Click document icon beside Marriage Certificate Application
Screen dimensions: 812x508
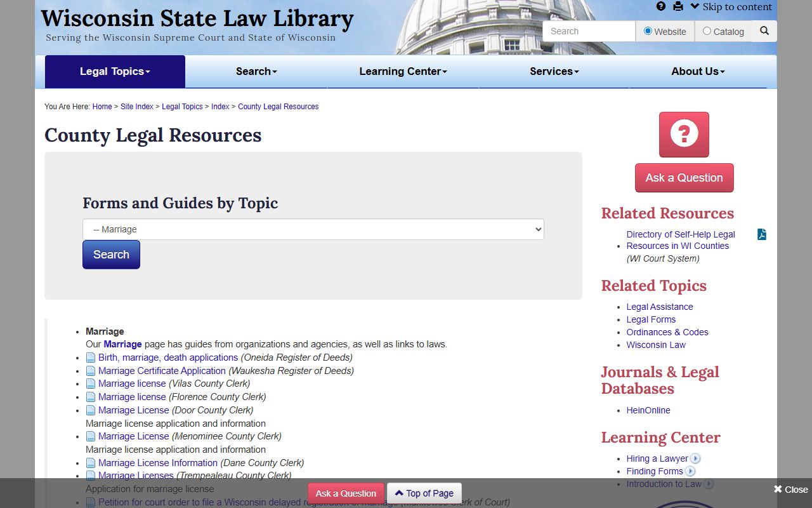(x=91, y=371)
